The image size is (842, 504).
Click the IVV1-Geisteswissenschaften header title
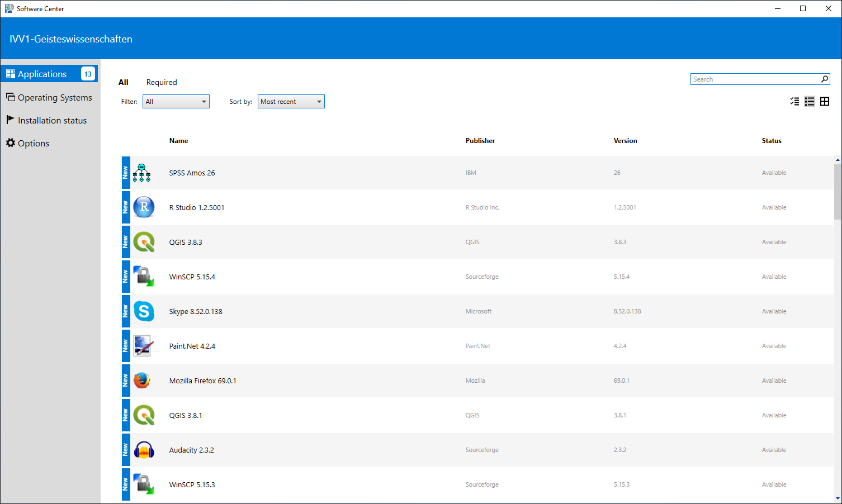pos(71,39)
